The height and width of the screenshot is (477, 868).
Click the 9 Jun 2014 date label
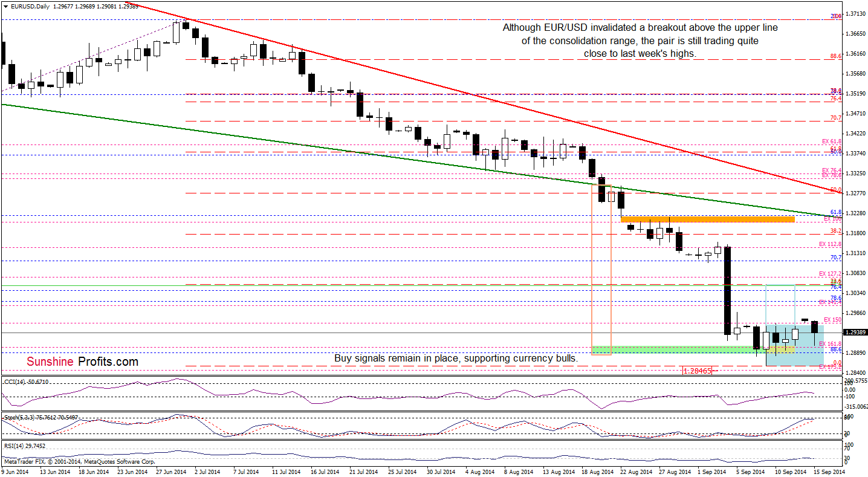(x=16, y=471)
